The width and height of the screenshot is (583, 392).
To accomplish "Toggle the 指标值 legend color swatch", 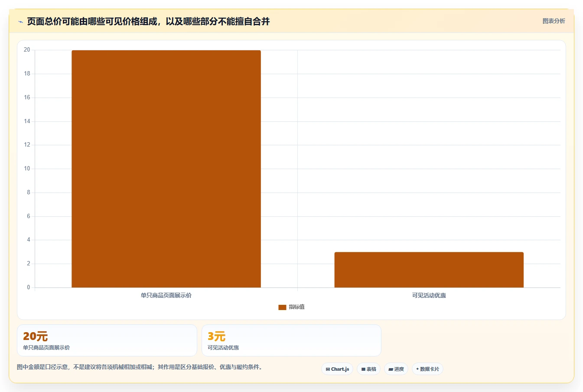I will coord(282,307).
